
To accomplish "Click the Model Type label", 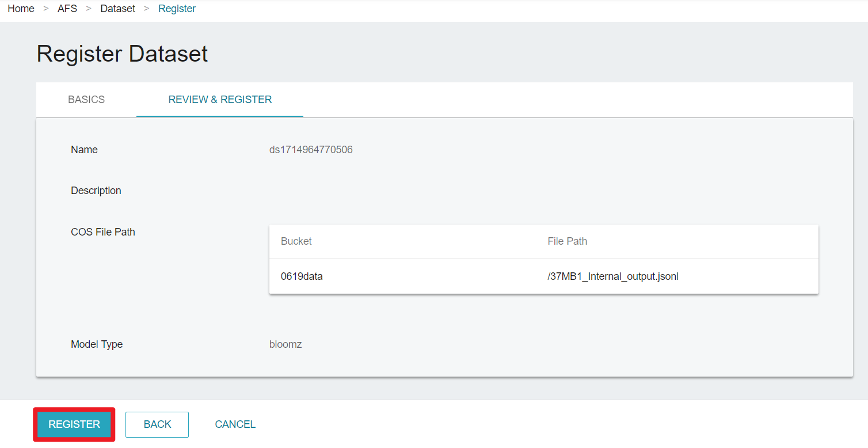I will pos(97,344).
